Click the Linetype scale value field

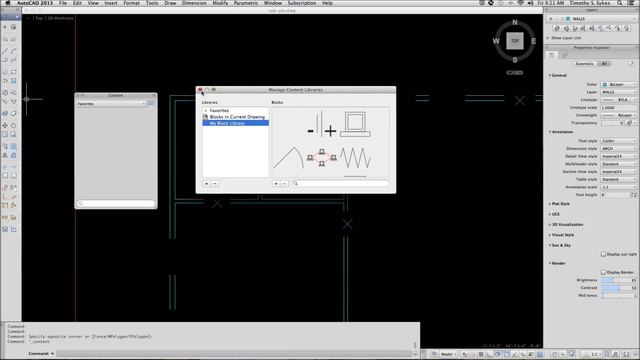(x=619, y=108)
